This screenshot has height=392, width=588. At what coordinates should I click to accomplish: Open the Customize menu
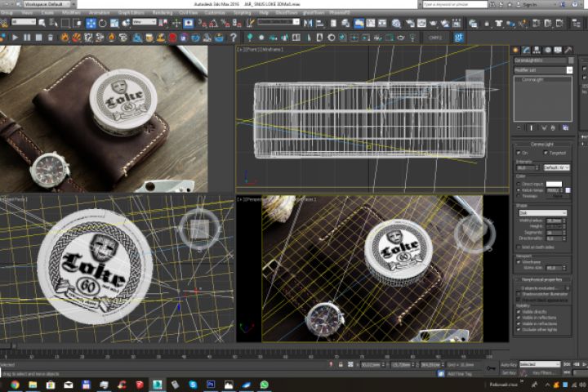tap(214, 13)
